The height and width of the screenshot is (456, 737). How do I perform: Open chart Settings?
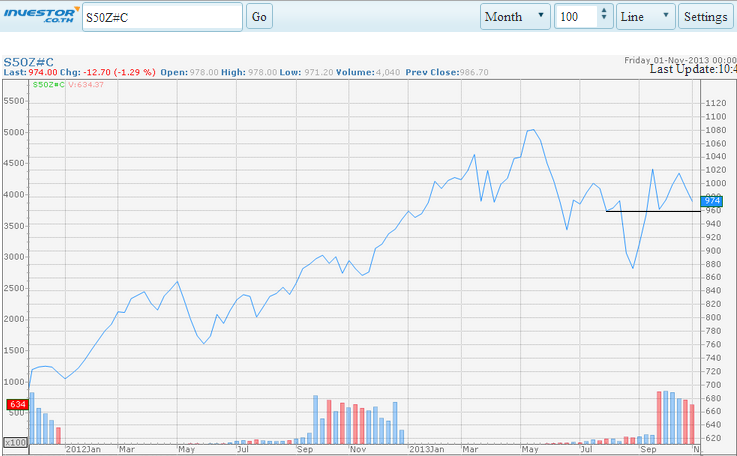pyautogui.click(x=705, y=17)
